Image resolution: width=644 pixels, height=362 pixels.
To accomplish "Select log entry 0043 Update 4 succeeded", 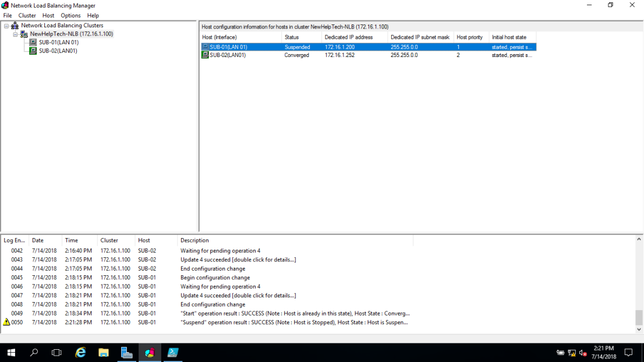I will click(207, 260).
